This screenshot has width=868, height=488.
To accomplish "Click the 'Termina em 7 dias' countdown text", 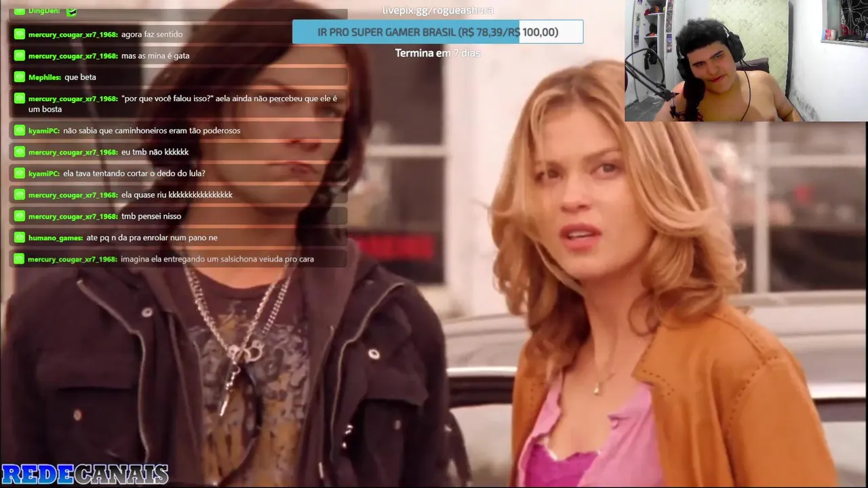I will [x=437, y=53].
